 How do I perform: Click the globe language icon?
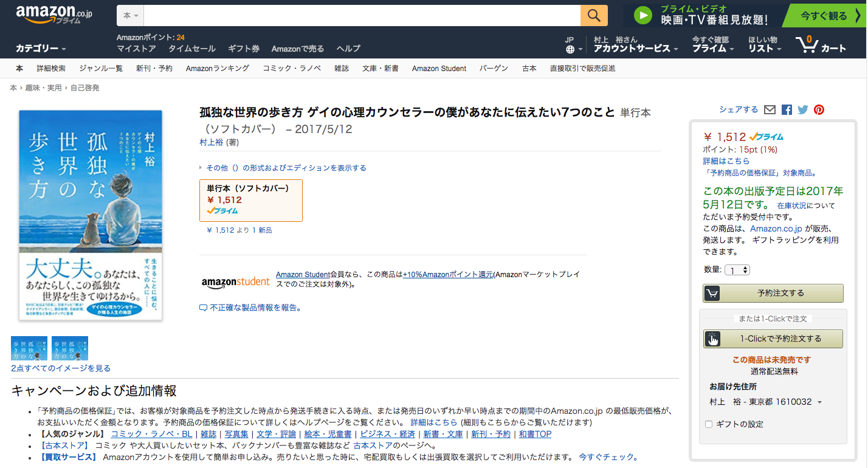coord(570,50)
